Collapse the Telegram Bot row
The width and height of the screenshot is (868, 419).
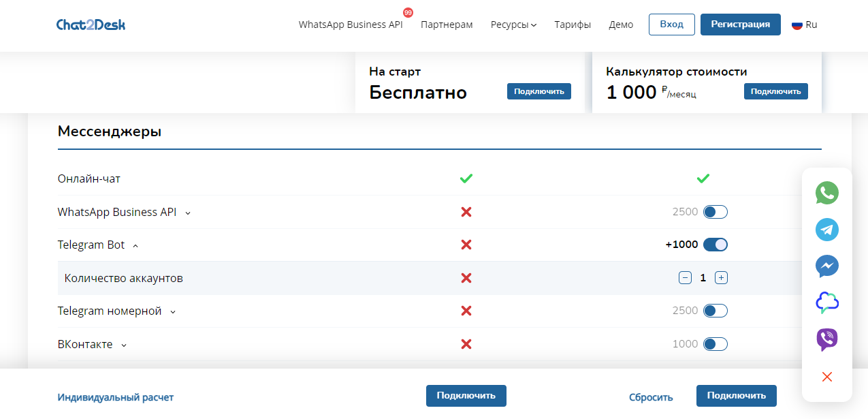[x=135, y=245]
